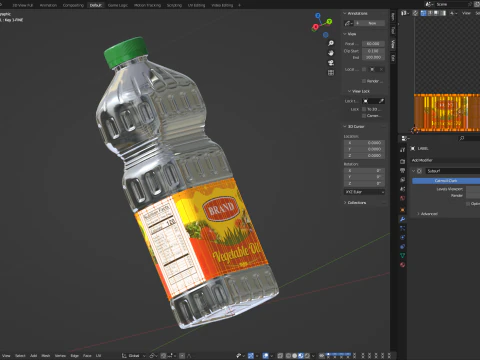
Task: Toggle viewport gizmos button
Action: point(251,356)
